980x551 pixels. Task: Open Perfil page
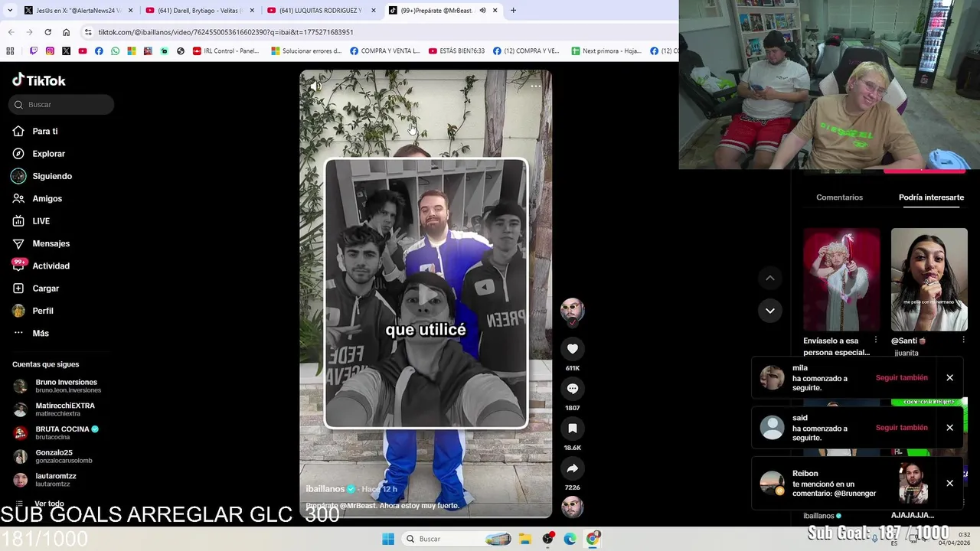[33, 311]
